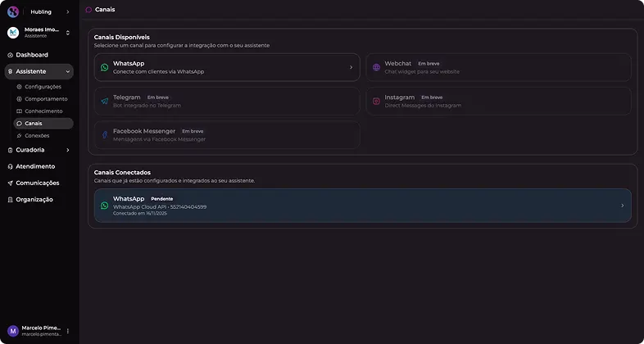Click the Moraes Imo organization avatar
This screenshot has height=344, width=644.
coord(13,33)
